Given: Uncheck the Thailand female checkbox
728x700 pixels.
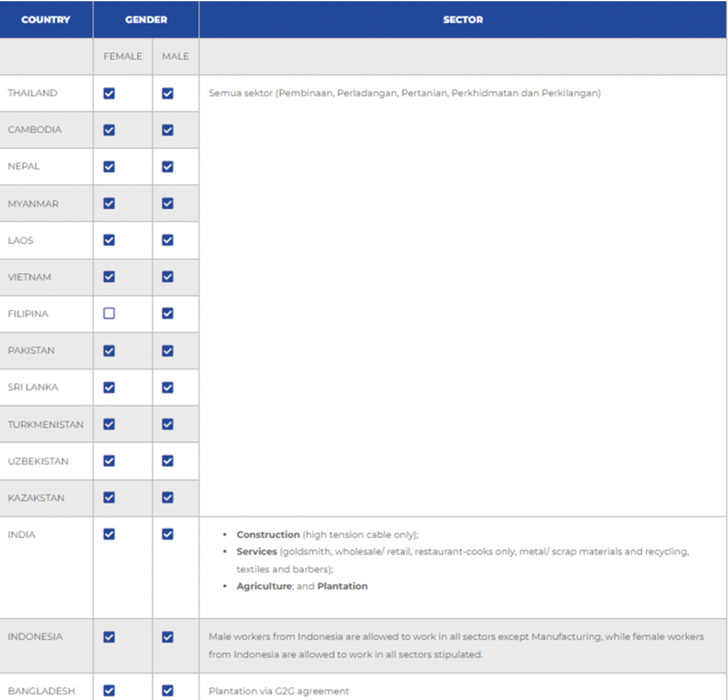Looking at the screenshot, I should (x=109, y=93).
